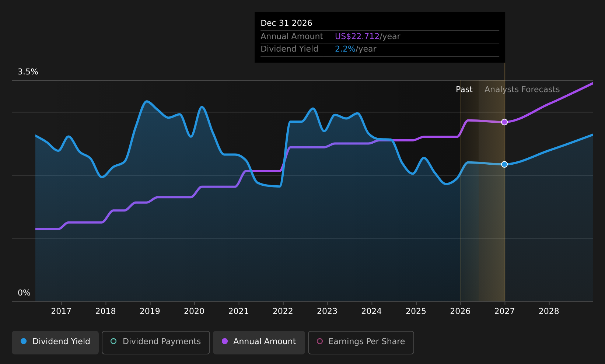Click the 2026 x-axis label

point(460,311)
